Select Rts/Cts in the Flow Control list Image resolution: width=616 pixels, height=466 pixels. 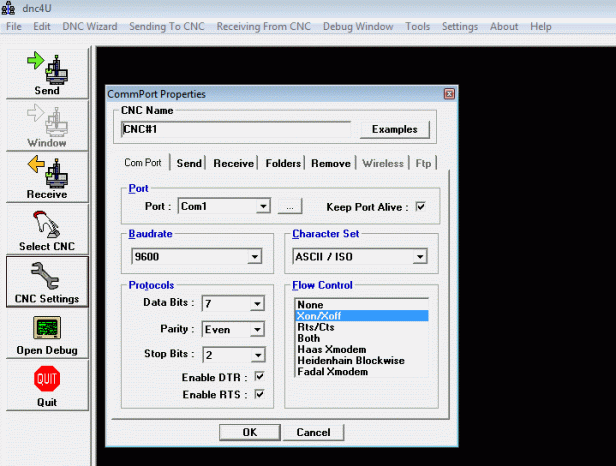(315, 327)
